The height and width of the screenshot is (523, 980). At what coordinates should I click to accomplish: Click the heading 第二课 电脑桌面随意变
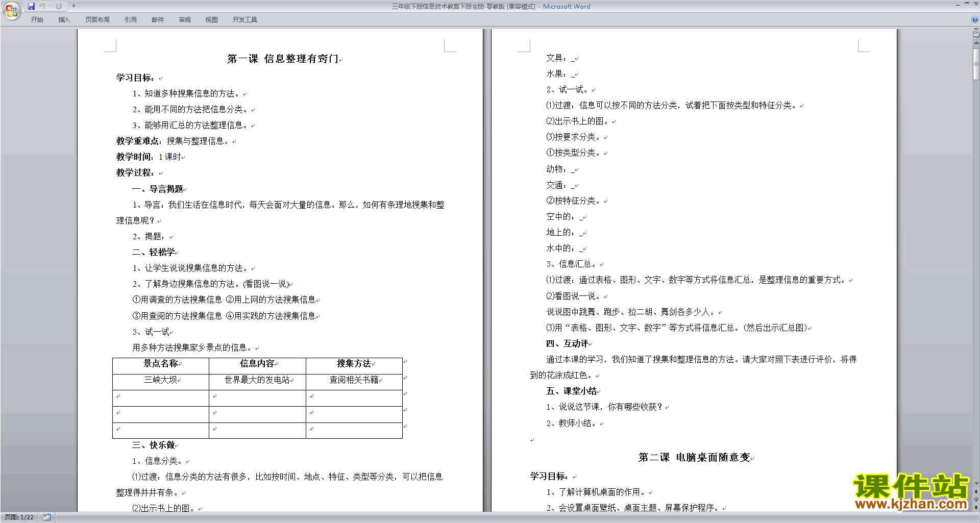pos(695,457)
